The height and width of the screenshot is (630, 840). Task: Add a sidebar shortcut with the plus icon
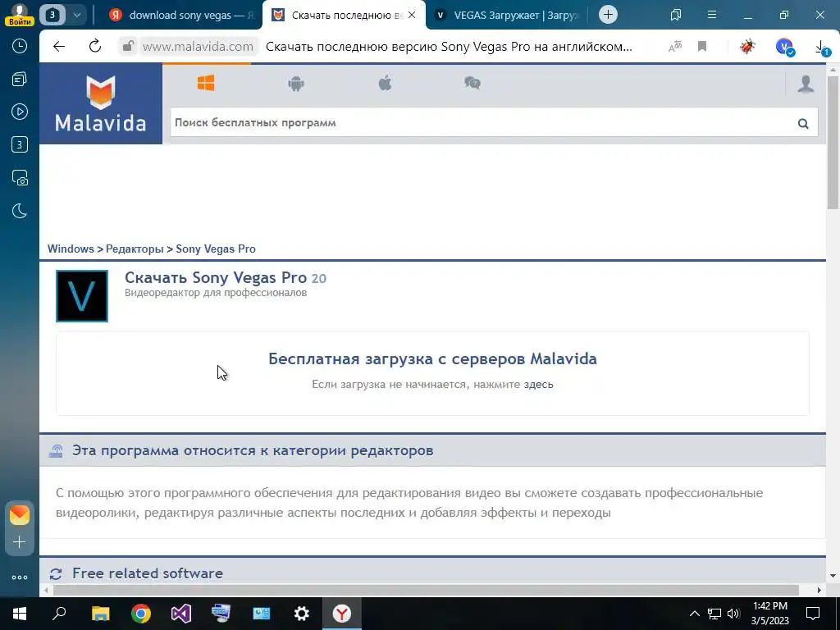click(x=20, y=542)
